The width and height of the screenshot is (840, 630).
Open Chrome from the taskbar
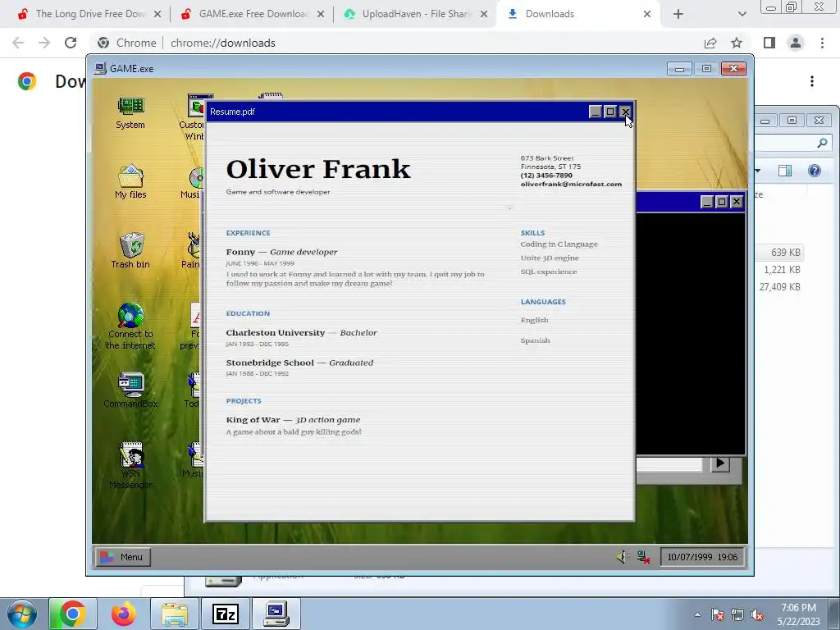72,614
